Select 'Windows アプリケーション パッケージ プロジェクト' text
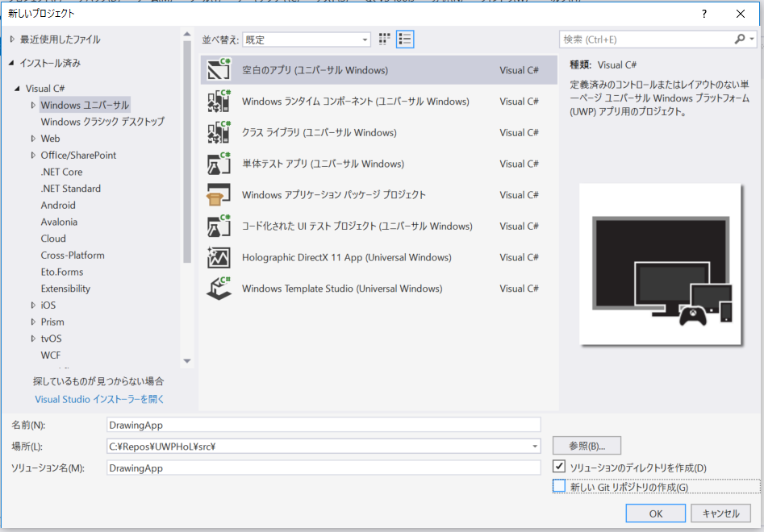The width and height of the screenshot is (764, 532). coord(334,195)
